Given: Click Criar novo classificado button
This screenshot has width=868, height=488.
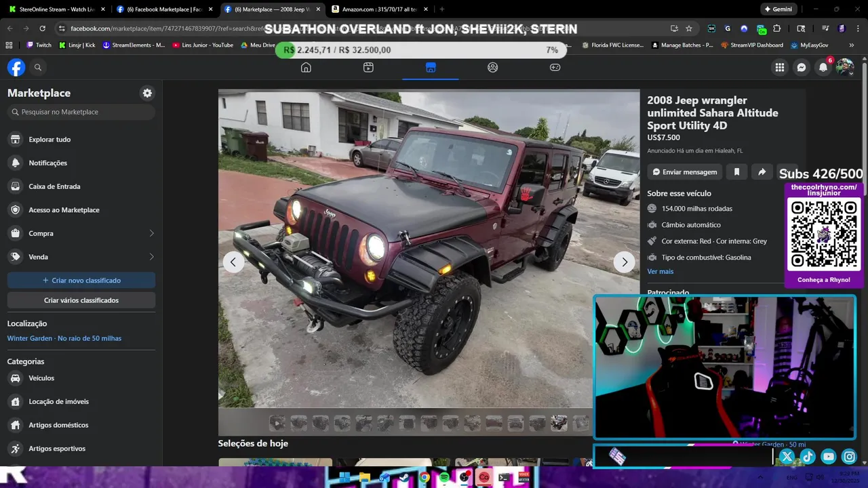Looking at the screenshot, I should point(81,280).
